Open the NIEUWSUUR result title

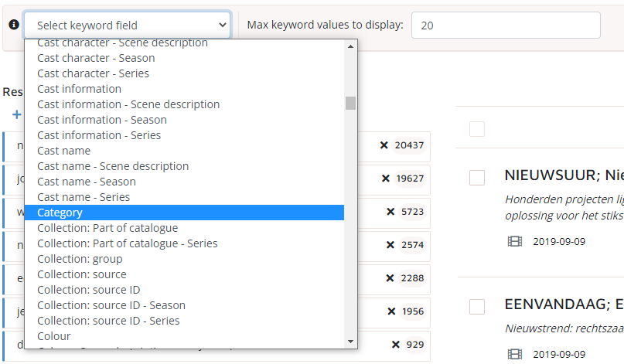[564, 175]
